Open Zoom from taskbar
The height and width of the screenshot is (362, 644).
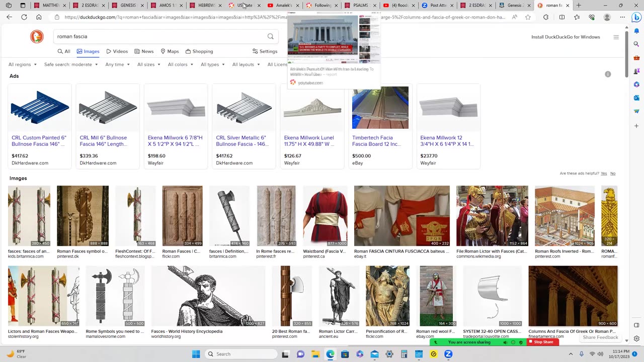pos(448,354)
